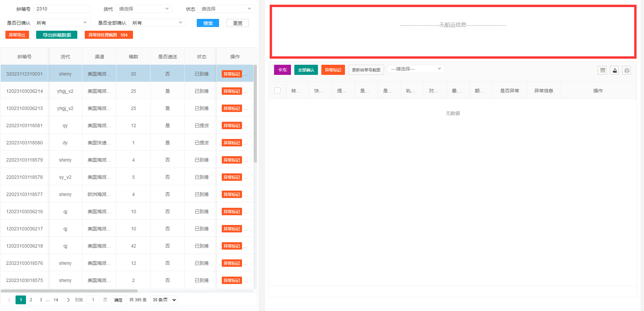Click 渠道 cell 欧洲海派…
Screen dimensions: 644x311
tap(99, 194)
